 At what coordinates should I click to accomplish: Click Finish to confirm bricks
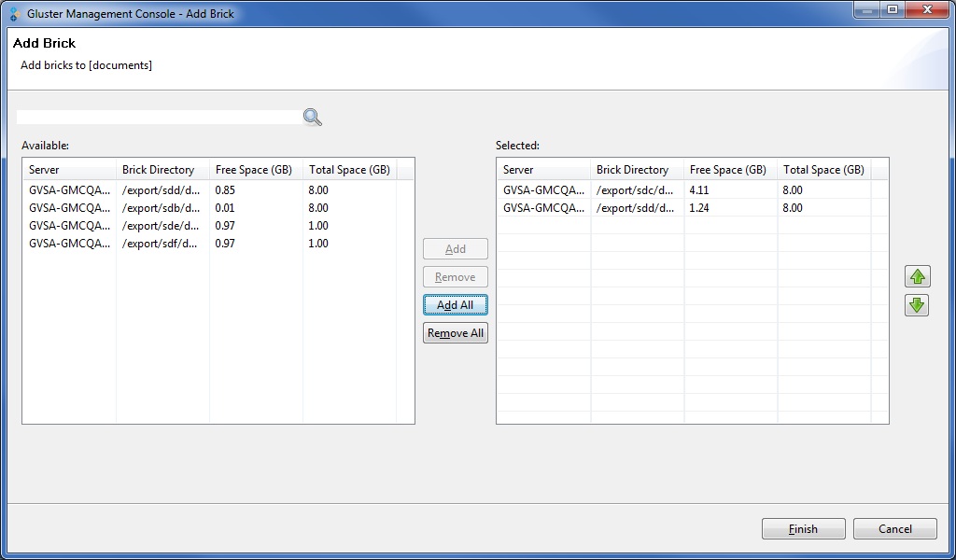click(x=803, y=529)
